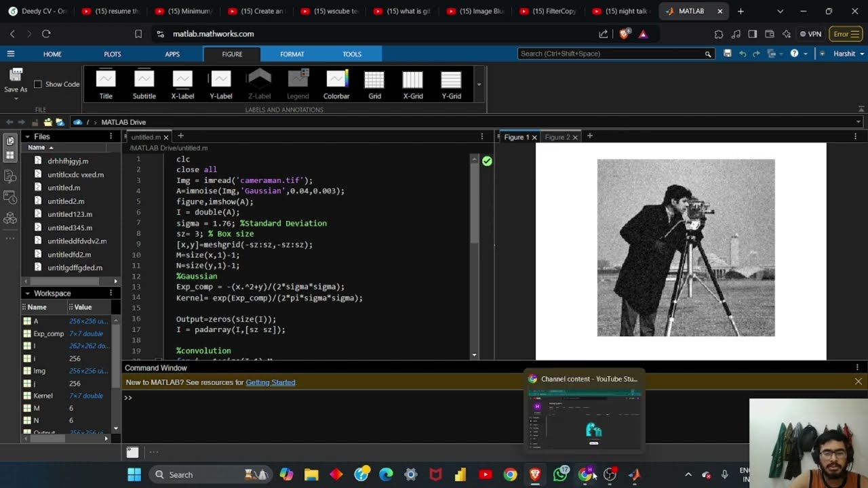Add a new editor tab with plus
This screenshot has height=488, width=868.
[x=180, y=136]
